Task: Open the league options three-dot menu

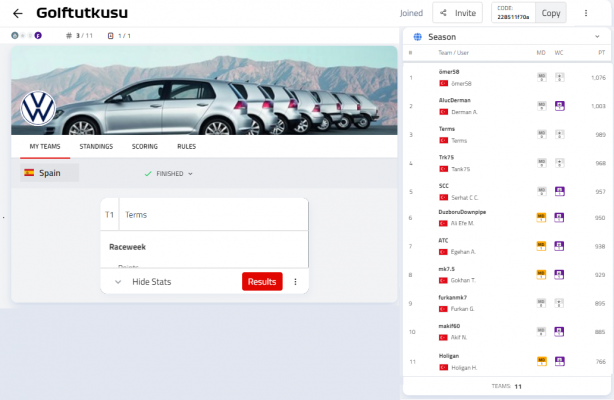Action: coord(586,13)
